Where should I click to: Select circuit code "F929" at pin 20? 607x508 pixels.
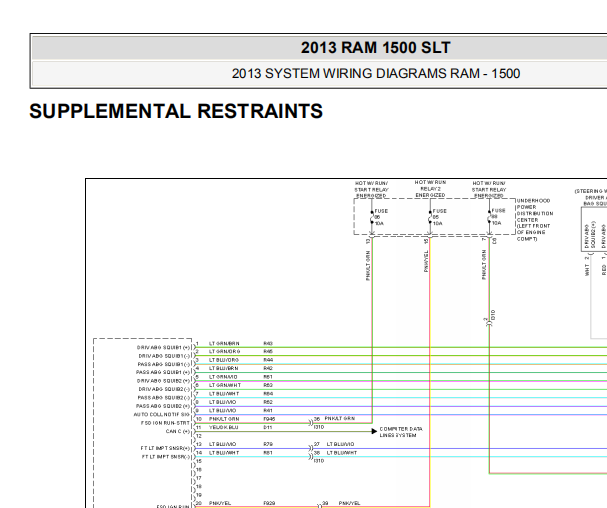point(269,503)
